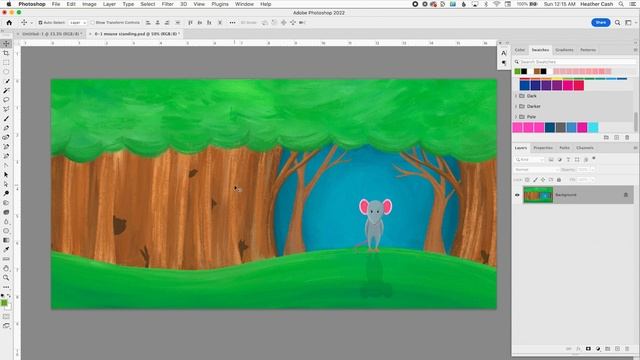This screenshot has width=640, height=360.
Task: Open the Normal blend mode dropdown
Action: pyautogui.click(x=536, y=169)
